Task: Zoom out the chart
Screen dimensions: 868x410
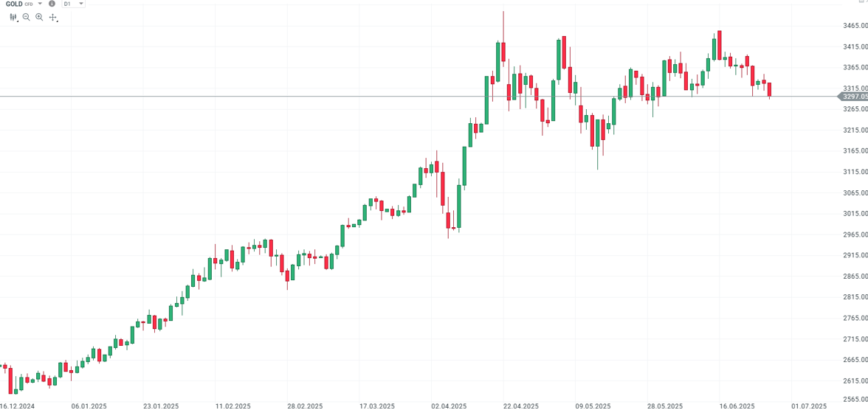Action: pos(27,17)
